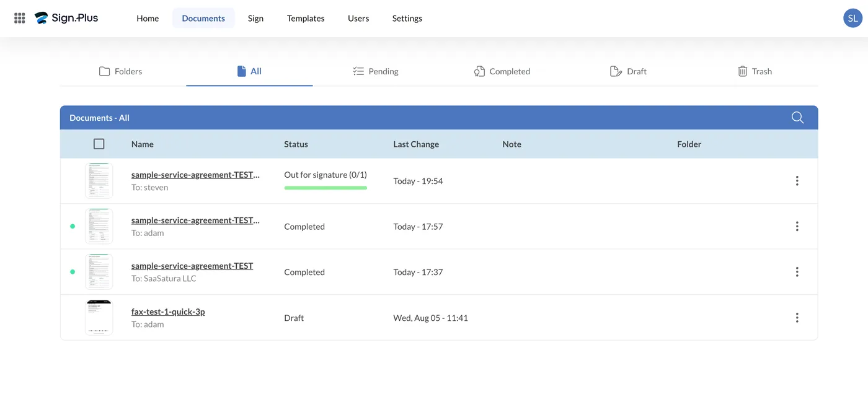This screenshot has width=868, height=410.
Task: Open the apps grid launcher icon
Action: pos(20,18)
